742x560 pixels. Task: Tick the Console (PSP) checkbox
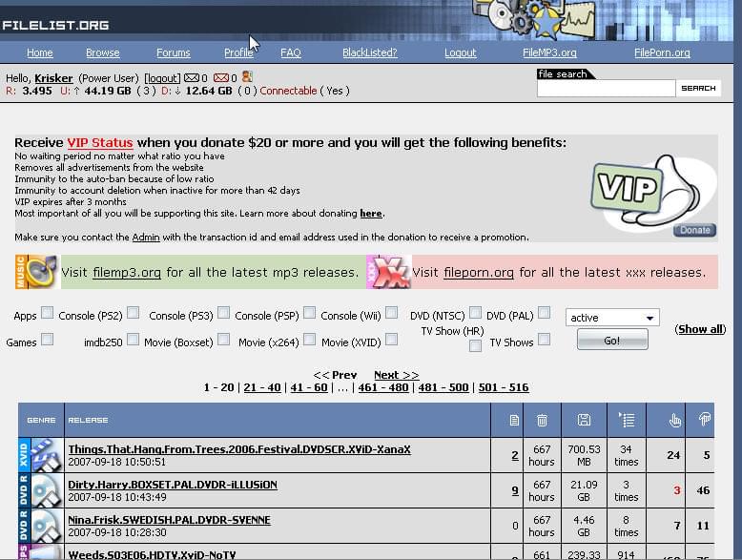[x=309, y=313]
